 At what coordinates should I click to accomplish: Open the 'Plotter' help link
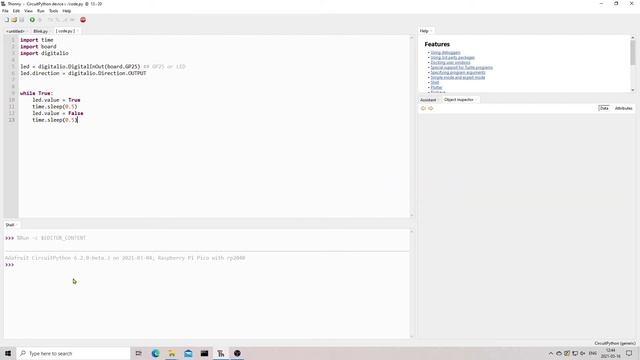coord(436,87)
